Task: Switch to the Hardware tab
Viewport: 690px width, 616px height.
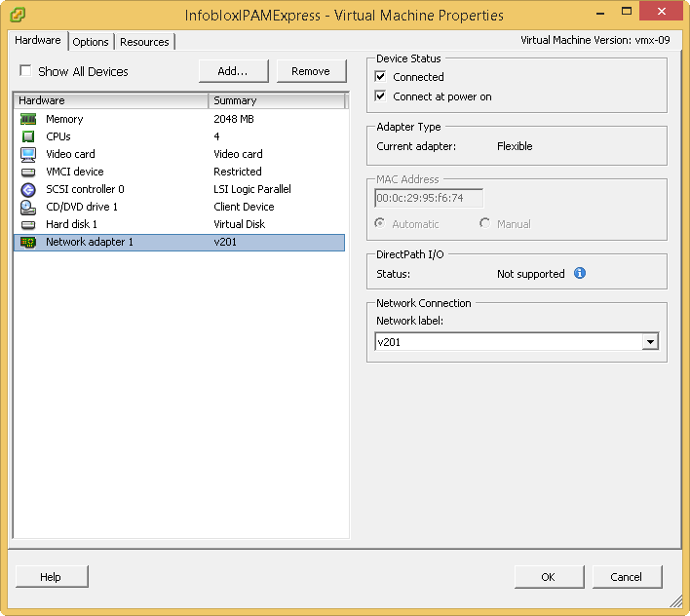Action: (38, 40)
